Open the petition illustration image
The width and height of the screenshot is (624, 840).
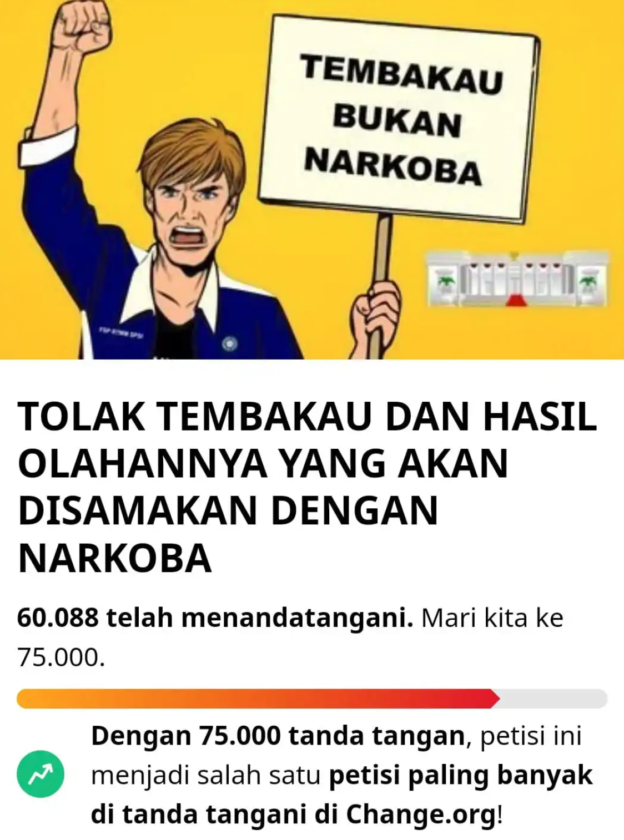tap(312, 179)
